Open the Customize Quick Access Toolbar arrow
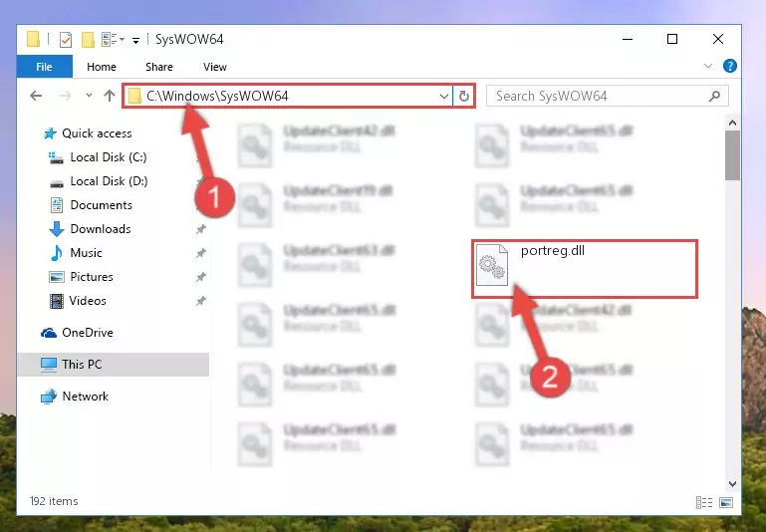Screen dimensions: 766x532 coord(135,40)
